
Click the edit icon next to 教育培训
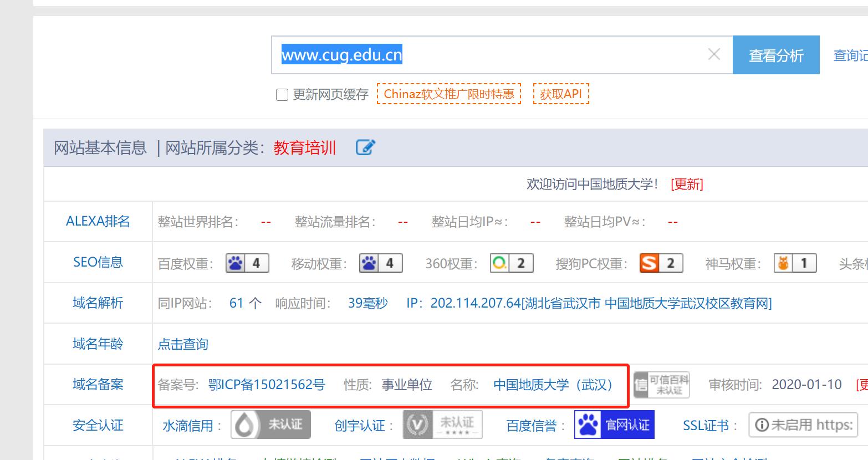(x=365, y=147)
